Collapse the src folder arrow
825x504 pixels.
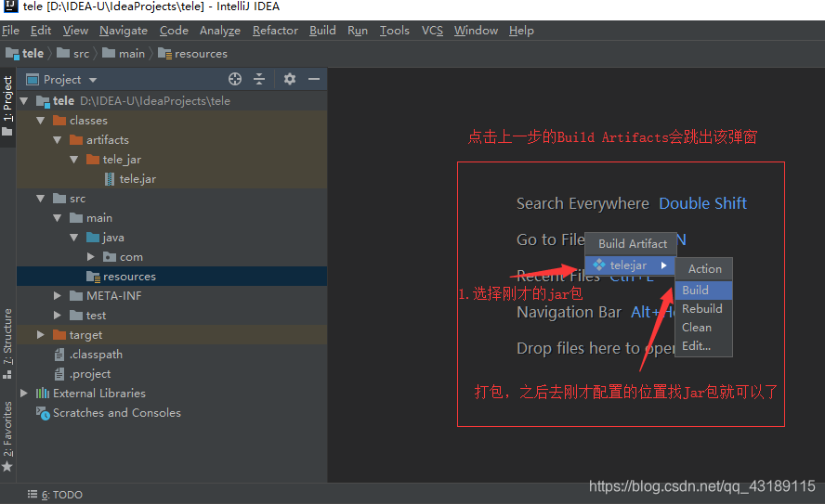point(41,199)
